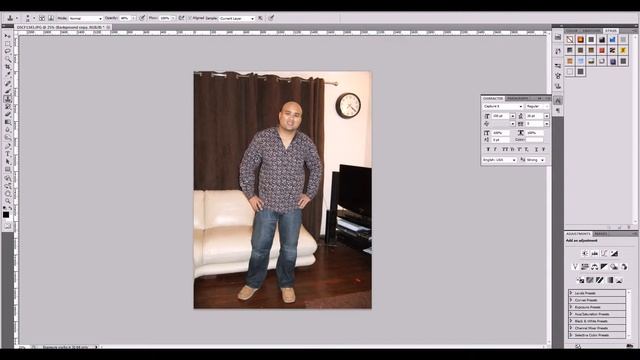The image size is (640, 360).
Task: Apply the Default Style (None) swatch
Action: click(570, 40)
